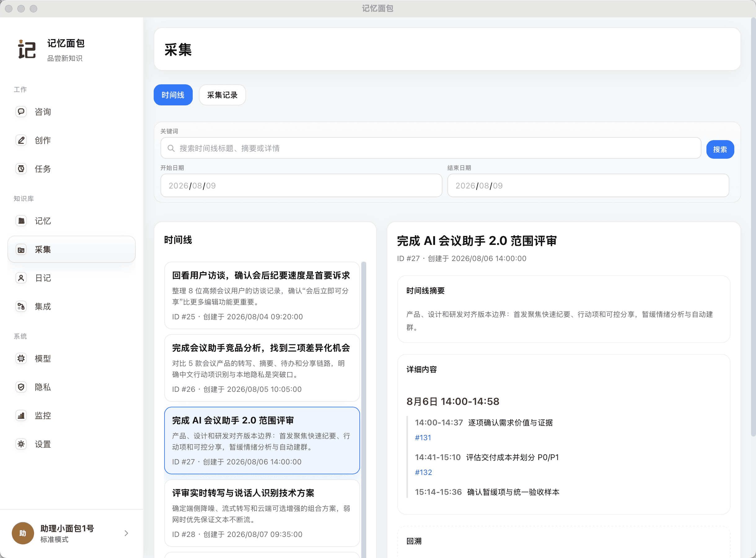Open the 结束日期 date picker
The width and height of the screenshot is (756, 558).
tap(588, 185)
